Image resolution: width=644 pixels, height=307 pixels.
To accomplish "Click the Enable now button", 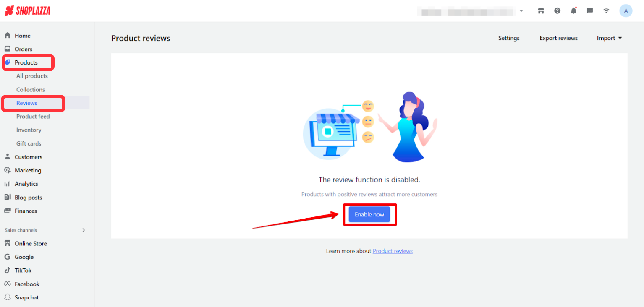I will [x=369, y=214].
